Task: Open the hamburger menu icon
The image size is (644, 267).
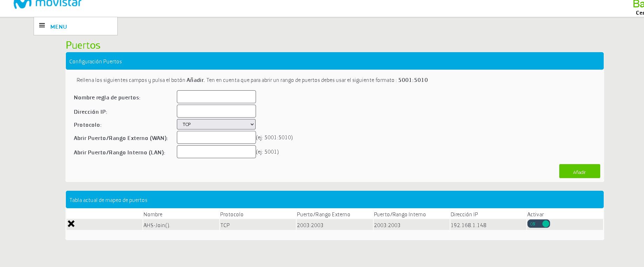Action: (x=42, y=26)
